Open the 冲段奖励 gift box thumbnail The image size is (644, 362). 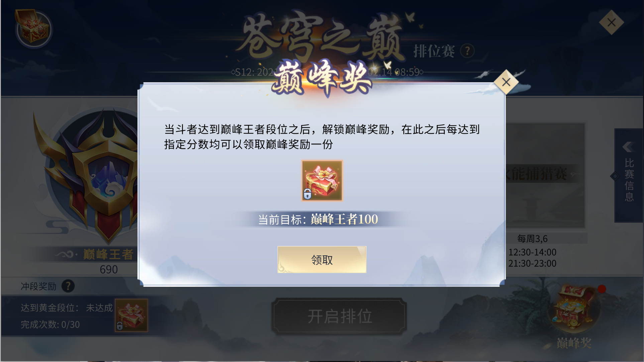[131, 315]
